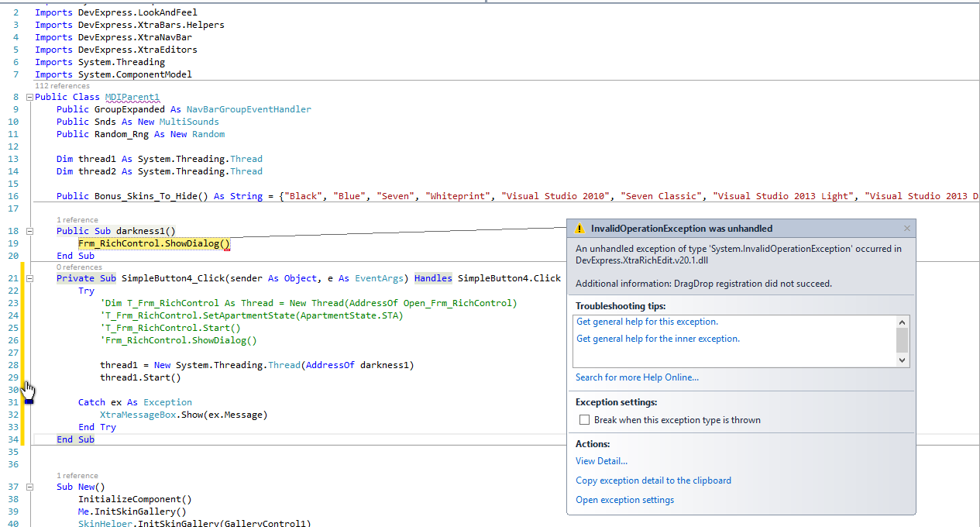Viewport: 980px width, 527px height.
Task: Open exception settings link
Action: coord(624,500)
